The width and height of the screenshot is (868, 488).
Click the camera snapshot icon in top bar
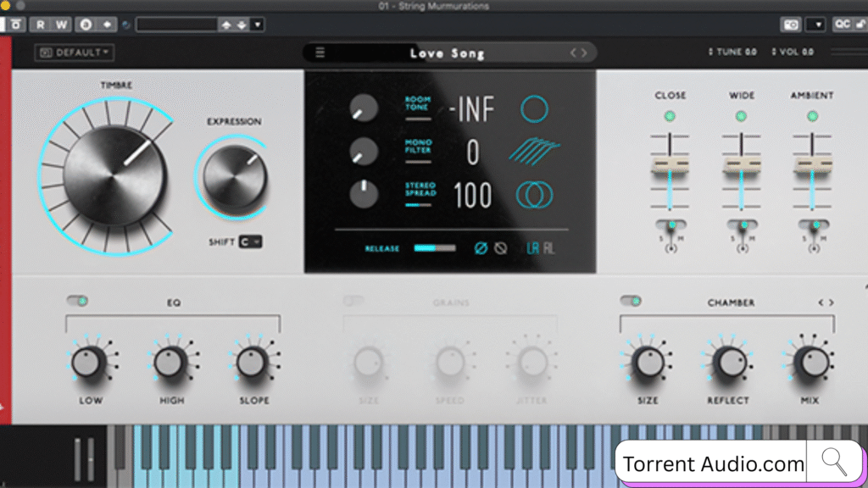(790, 25)
